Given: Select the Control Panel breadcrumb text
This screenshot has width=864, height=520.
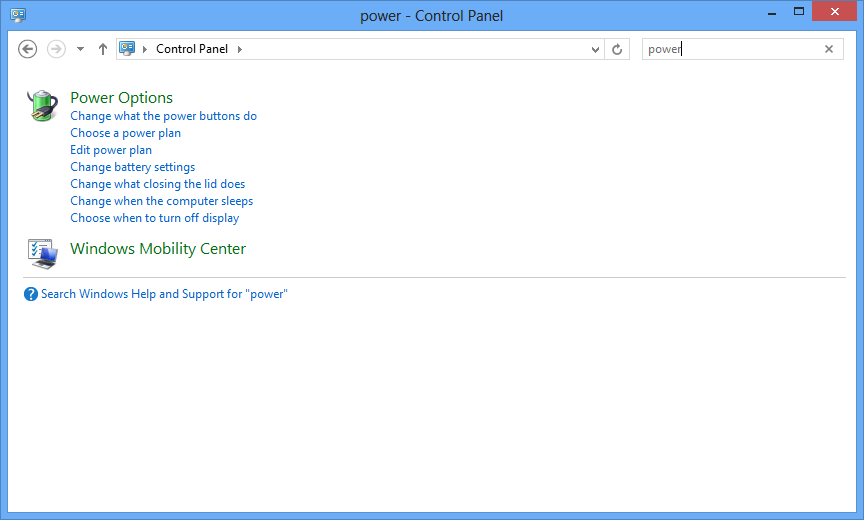Looking at the screenshot, I should pyautogui.click(x=192, y=49).
